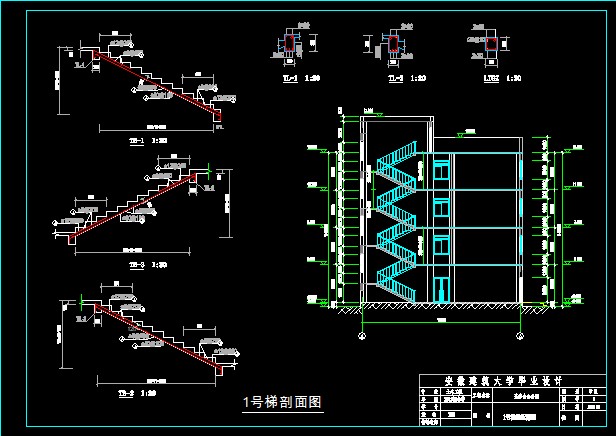The image size is (616, 436).
Task: Select the LTBZ column cross-section symbol
Action: coord(492,44)
